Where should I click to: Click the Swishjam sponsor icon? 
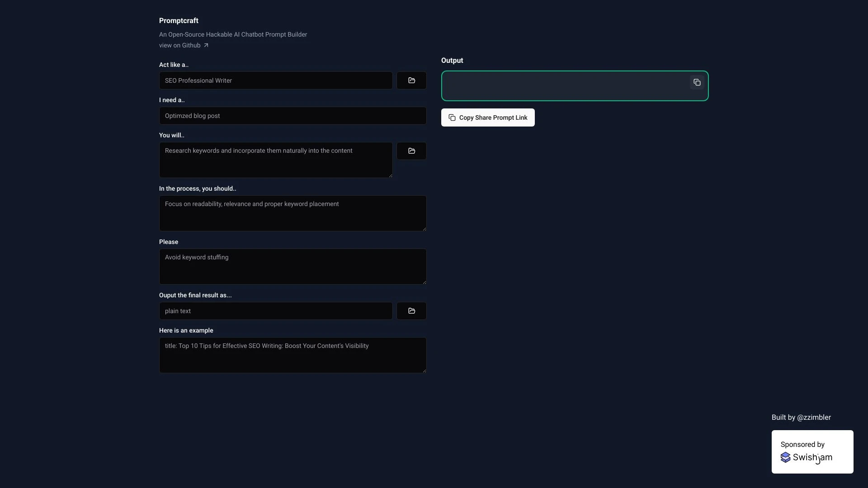[x=786, y=457]
